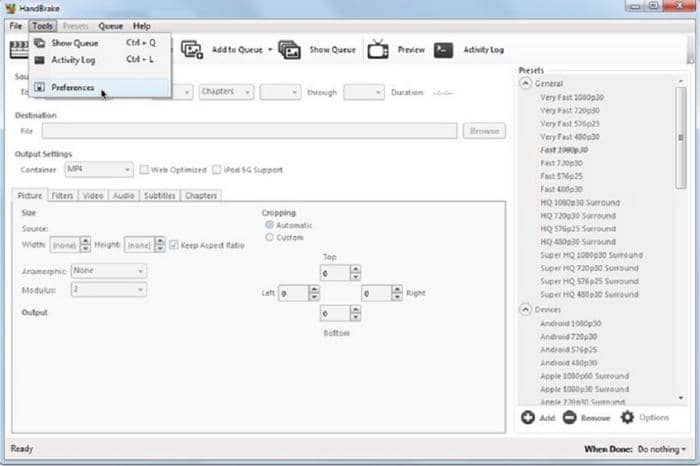The image size is (700, 466).
Task: Click the Activity Log toolbar label
Action: pos(483,50)
